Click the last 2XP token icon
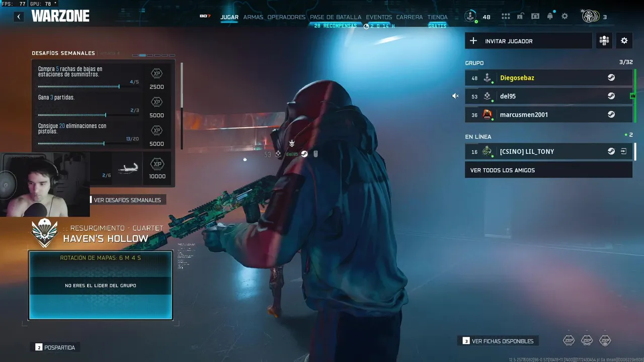 (605, 340)
